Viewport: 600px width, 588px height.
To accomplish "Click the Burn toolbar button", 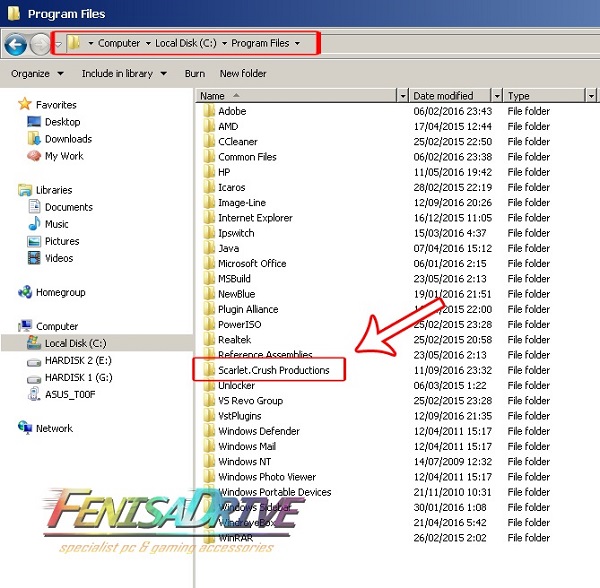I will click(x=195, y=73).
